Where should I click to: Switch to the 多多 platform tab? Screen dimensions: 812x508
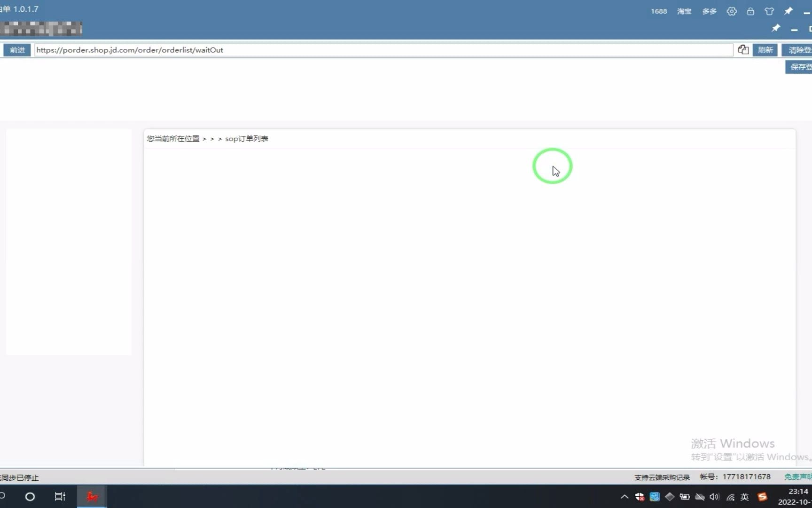click(710, 11)
